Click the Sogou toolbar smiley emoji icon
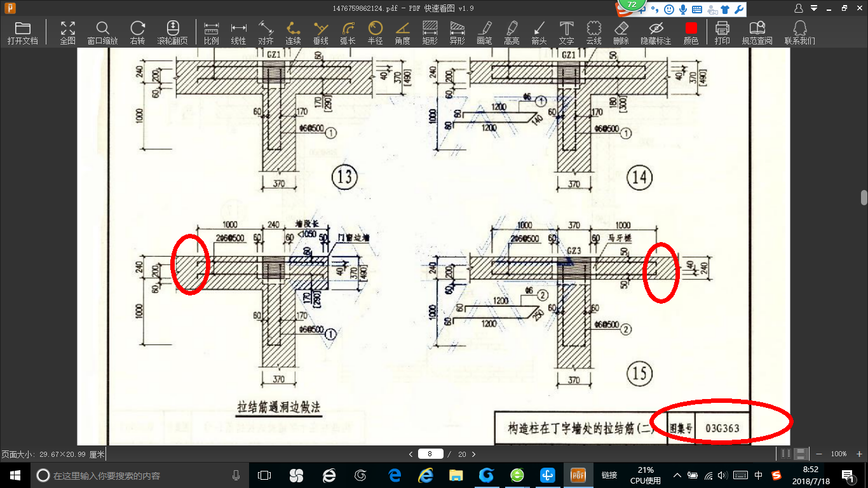868x488 pixels. tap(669, 10)
